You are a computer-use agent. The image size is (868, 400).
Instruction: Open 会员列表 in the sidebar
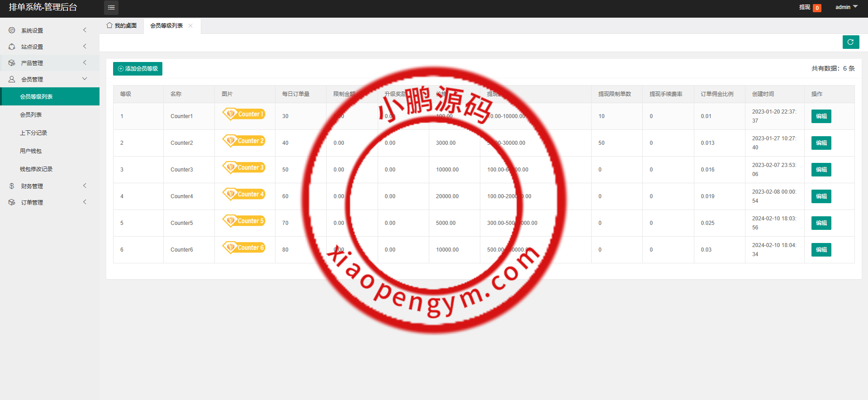31,115
